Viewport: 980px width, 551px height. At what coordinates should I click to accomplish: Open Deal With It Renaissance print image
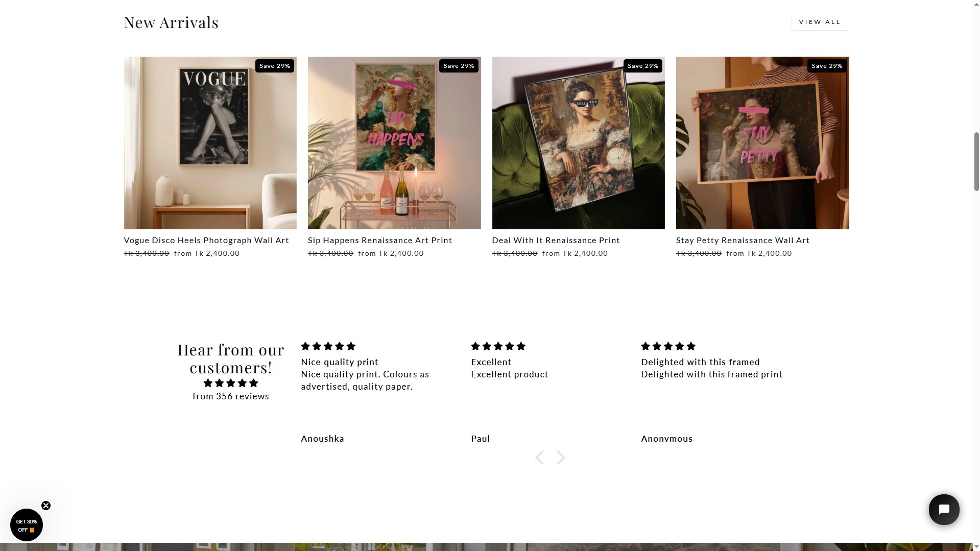[x=578, y=142]
